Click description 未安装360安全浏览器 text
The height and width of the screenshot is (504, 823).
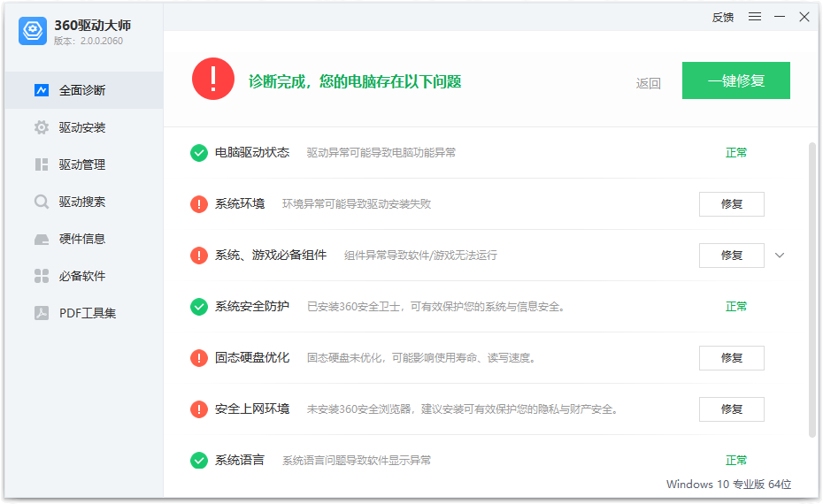[x=463, y=409]
